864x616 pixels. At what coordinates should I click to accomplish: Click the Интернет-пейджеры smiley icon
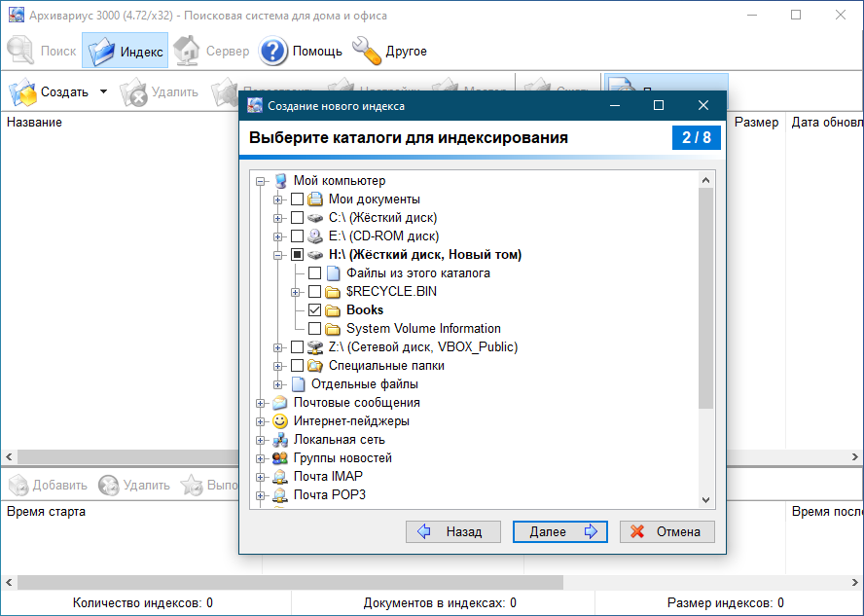pos(280,421)
